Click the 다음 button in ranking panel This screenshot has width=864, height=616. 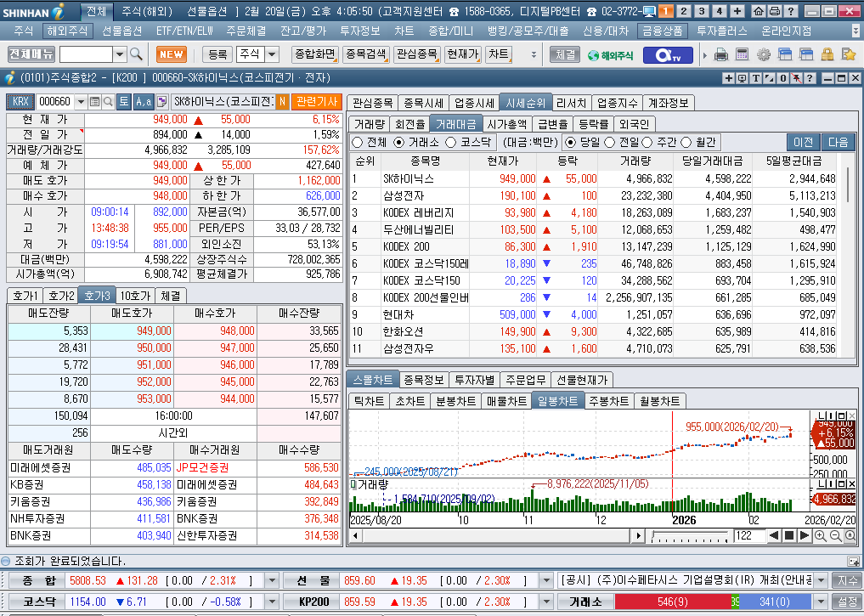(x=839, y=142)
